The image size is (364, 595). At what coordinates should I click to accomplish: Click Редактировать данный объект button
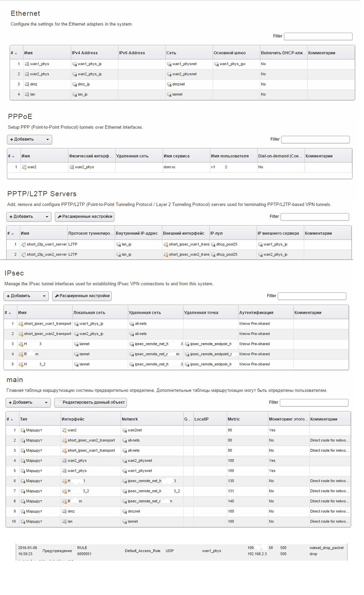(x=90, y=403)
